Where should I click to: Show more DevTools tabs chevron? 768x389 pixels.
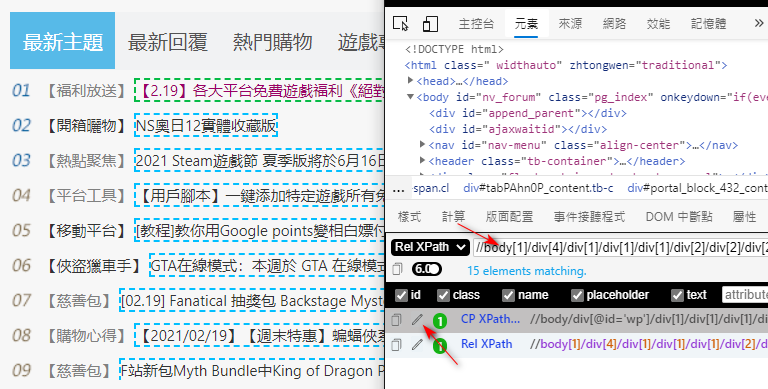point(758,24)
